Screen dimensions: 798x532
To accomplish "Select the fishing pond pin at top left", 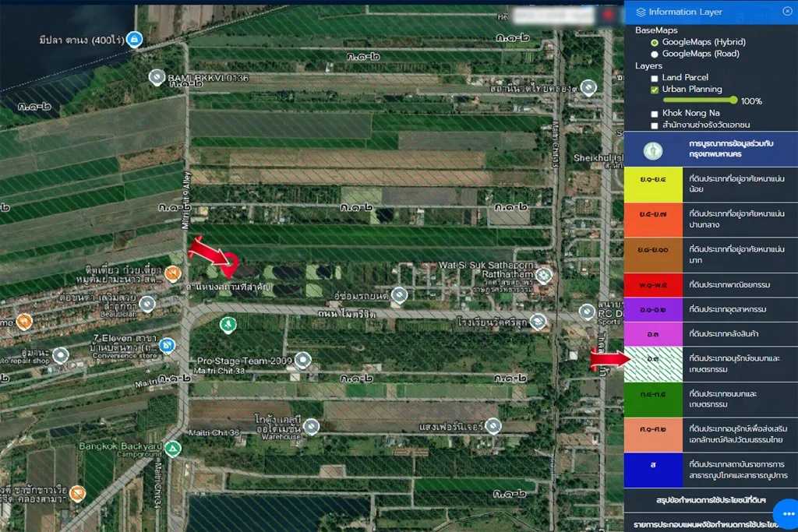I will tap(134, 39).
